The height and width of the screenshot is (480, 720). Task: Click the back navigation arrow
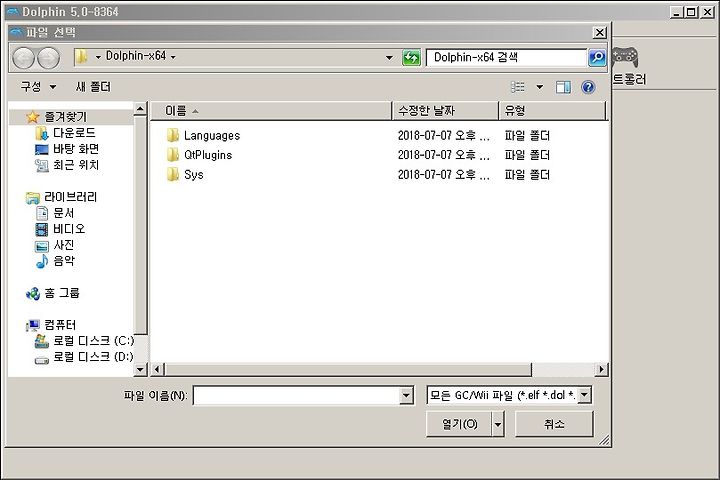[x=23, y=58]
